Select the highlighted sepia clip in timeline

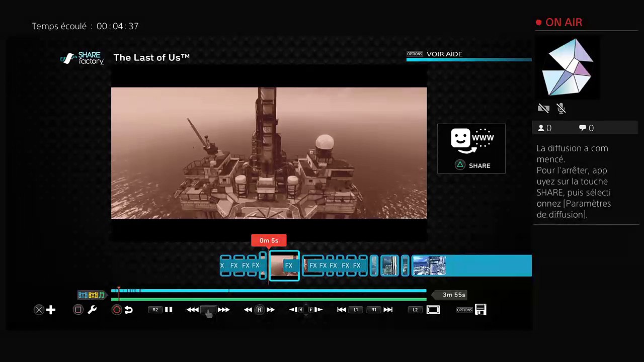[284, 265]
